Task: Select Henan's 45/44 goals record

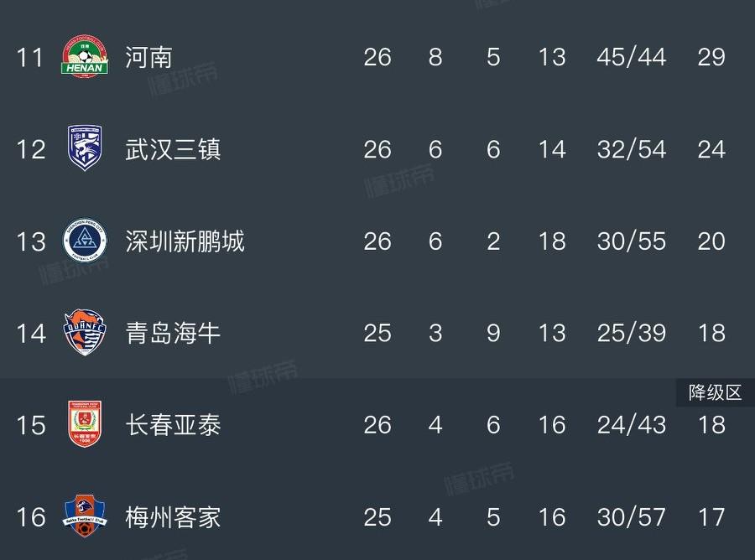Action: (631, 57)
